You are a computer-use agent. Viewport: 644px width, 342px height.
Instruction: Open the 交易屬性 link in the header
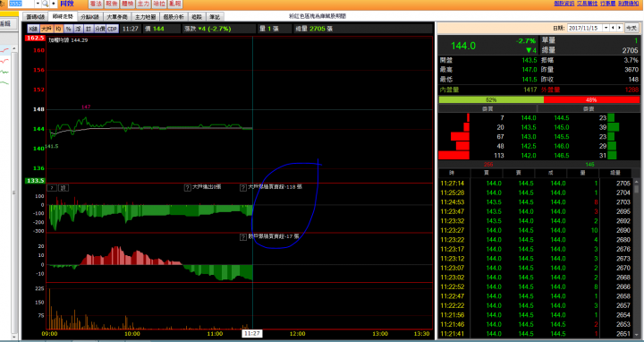(588, 4)
